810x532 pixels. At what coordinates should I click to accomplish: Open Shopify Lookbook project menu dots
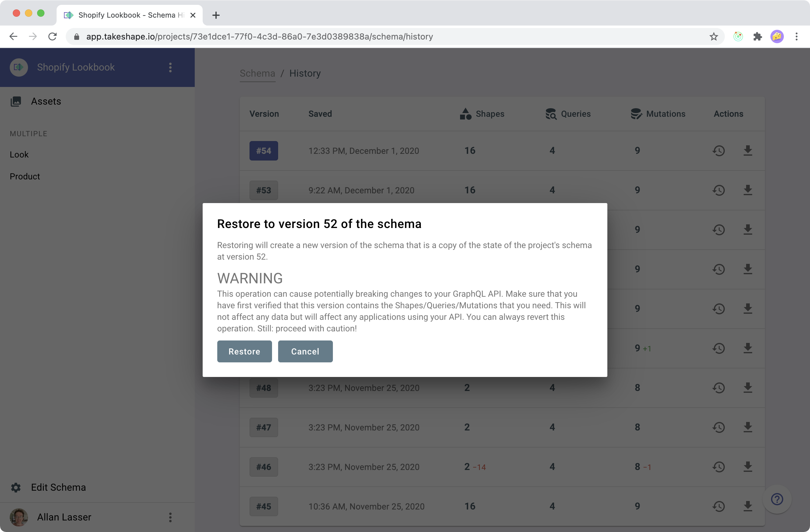click(x=170, y=67)
